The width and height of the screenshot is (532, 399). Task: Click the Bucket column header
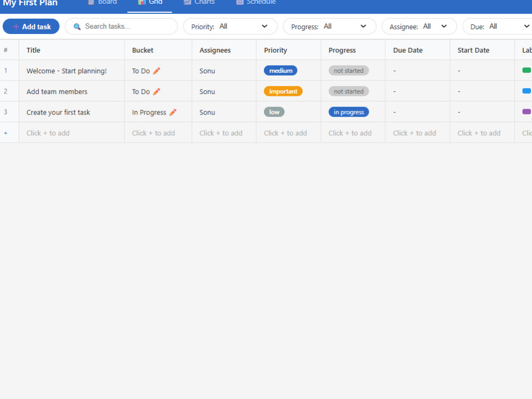(x=158, y=50)
